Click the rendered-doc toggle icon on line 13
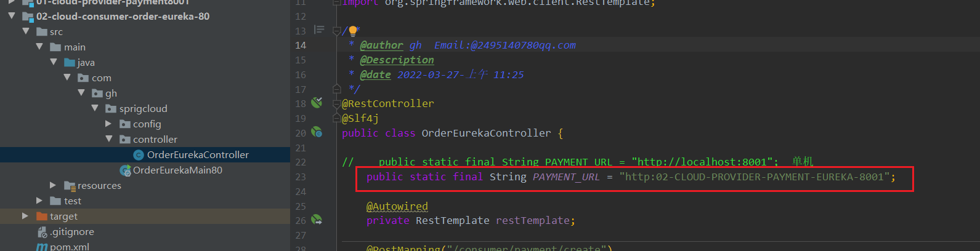 (x=319, y=30)
